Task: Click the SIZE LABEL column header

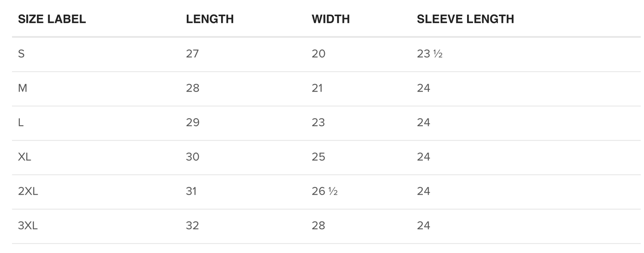Action: pyautogui.click(x=52, y=19)
